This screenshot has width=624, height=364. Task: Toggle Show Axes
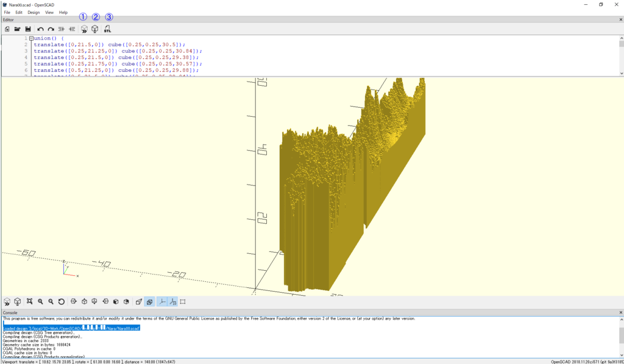(x=162, y=302)
